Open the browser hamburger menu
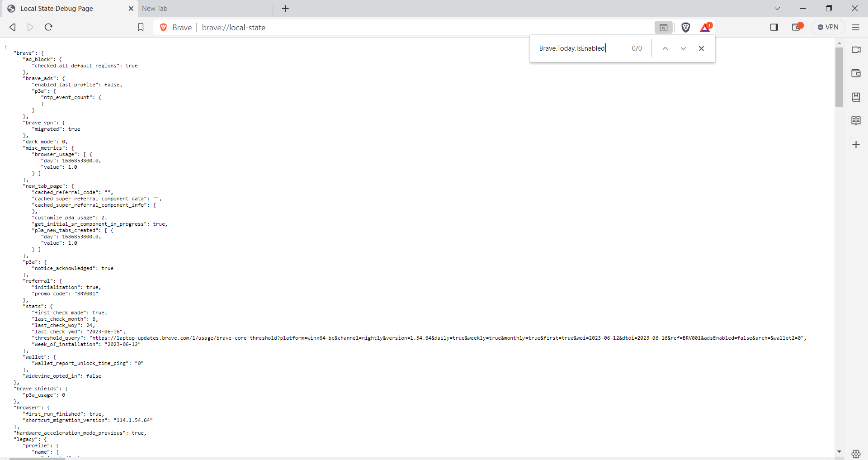 (856, 27)
